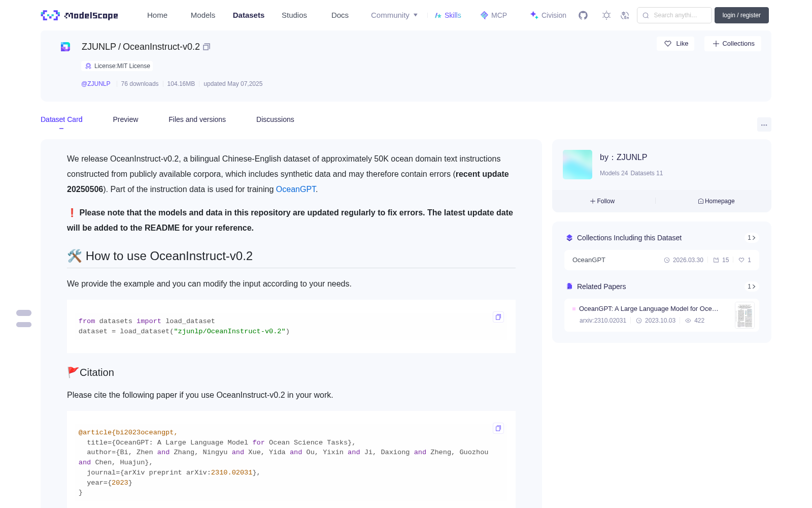
Task: Open the GitHub icon link
Action: tap(583, 15)
